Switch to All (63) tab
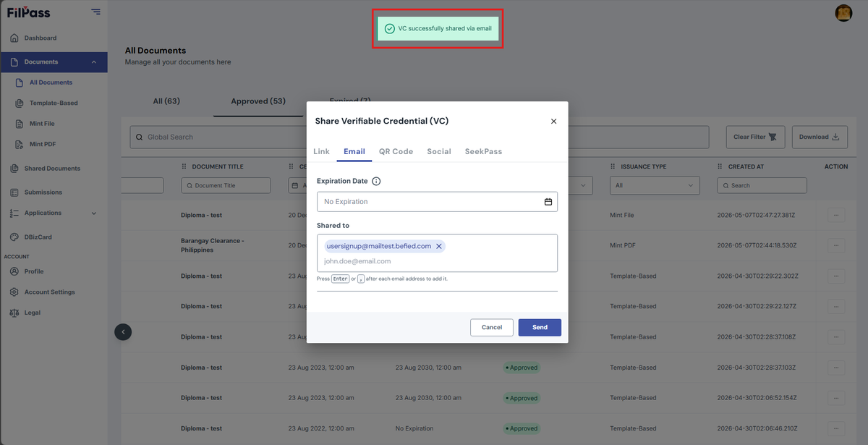Image resolution: width=868 pixels, height=445 pixels. (166, 101)
